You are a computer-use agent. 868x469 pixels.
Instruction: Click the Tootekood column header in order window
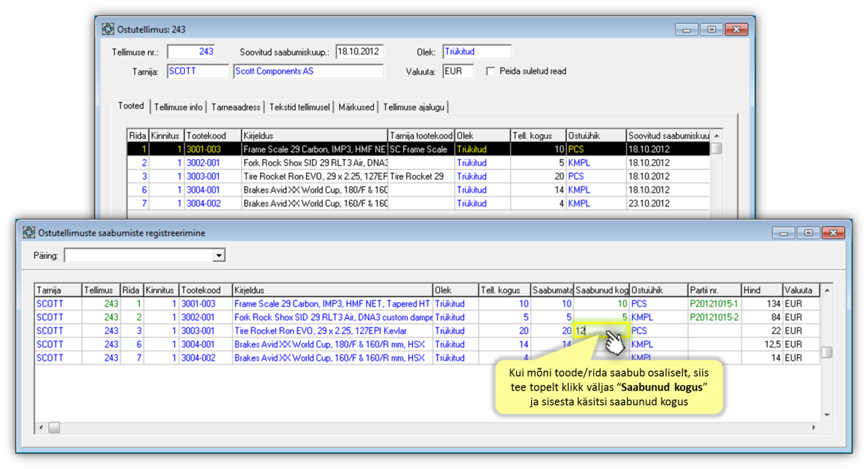coord(213,136)
